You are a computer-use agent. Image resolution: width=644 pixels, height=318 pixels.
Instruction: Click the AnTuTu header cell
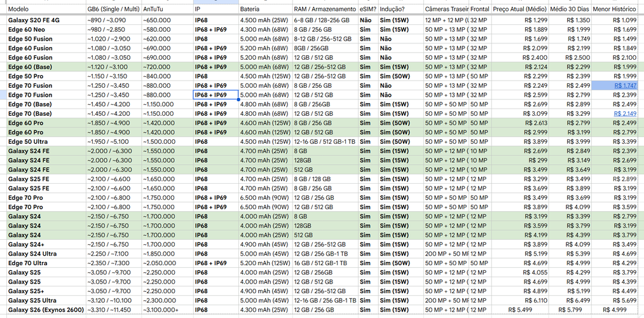pyautogui.click(x=167, y=9)
